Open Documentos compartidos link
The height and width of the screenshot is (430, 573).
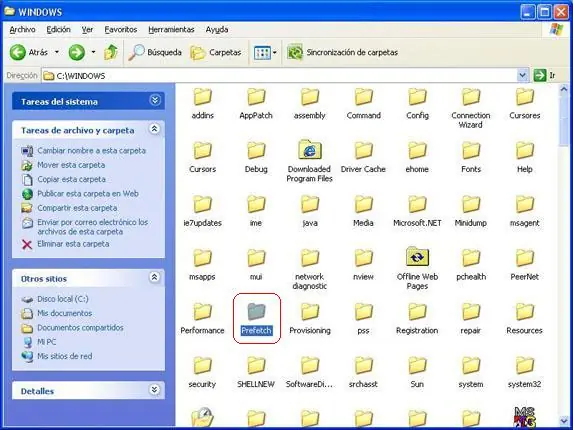(x=80, y=327)
